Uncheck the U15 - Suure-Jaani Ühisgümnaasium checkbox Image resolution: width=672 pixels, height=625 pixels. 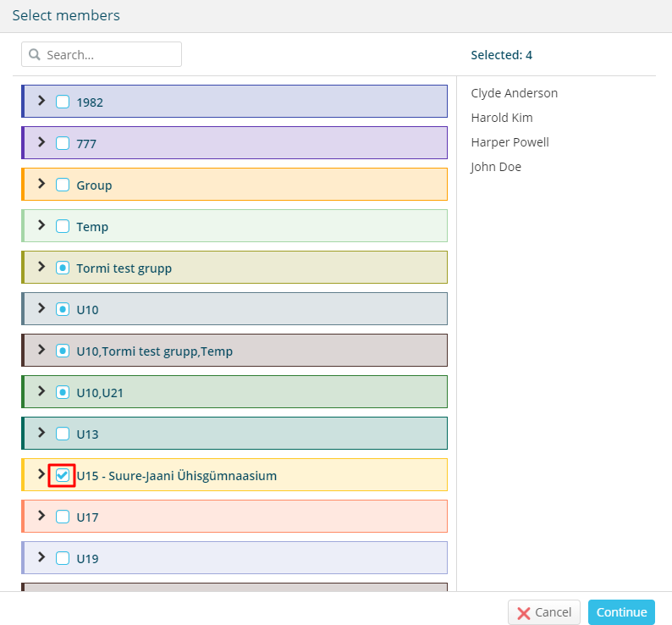coord(63,475)
